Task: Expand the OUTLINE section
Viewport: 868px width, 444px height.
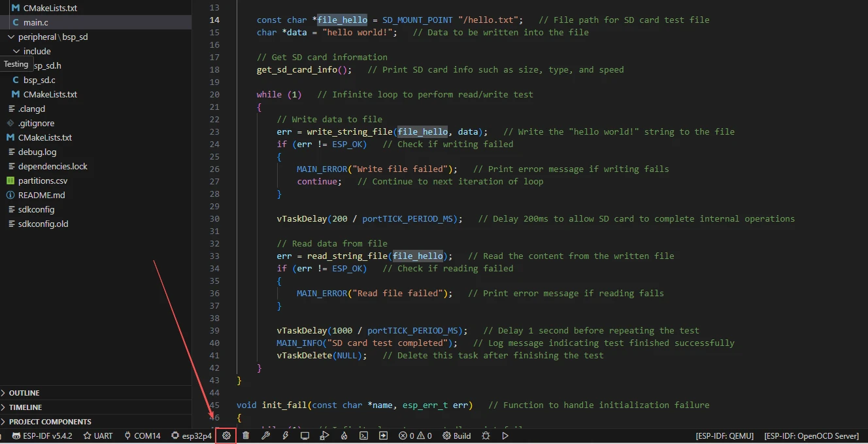Action: 24,393
